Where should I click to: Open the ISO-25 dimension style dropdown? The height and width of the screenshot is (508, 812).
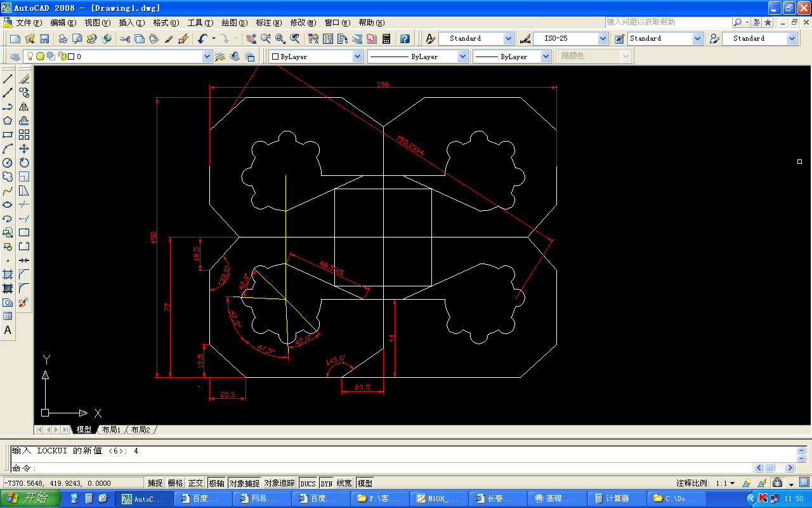pos(603,39)
